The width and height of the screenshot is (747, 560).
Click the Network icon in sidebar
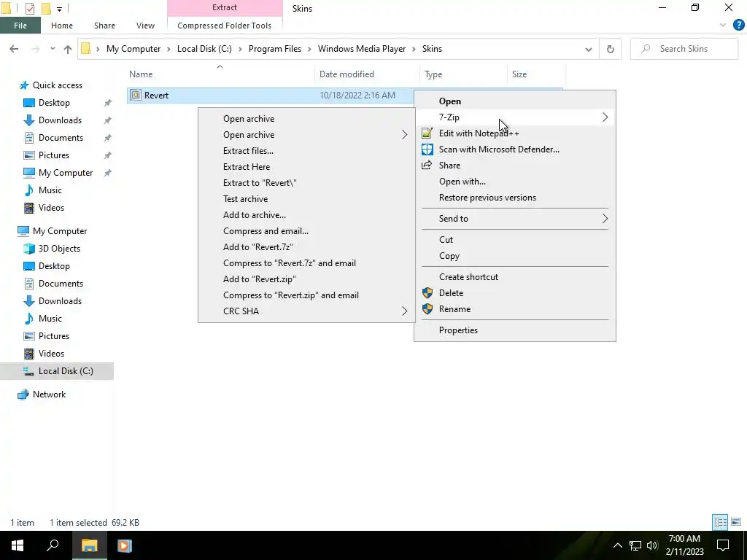(x=23, y=394)
